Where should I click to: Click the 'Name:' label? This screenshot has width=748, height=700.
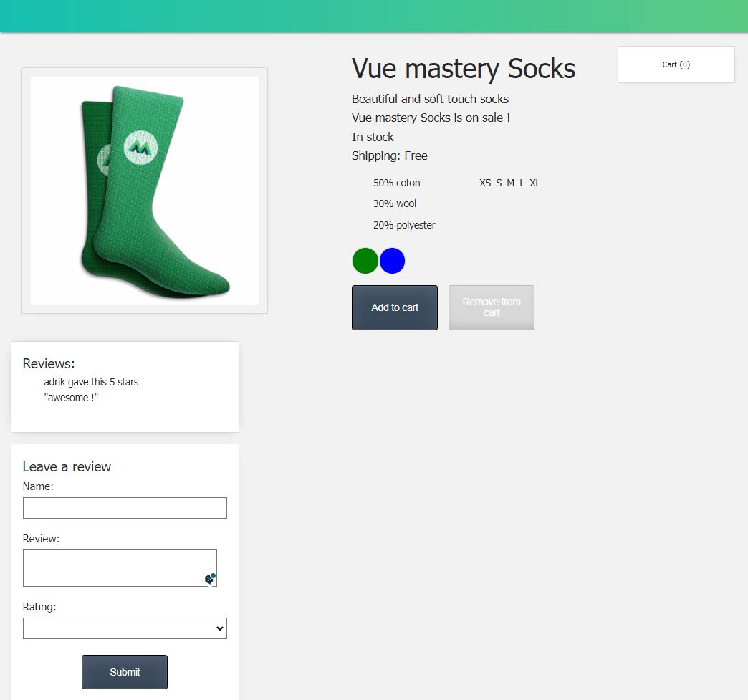tap(38, 486)
